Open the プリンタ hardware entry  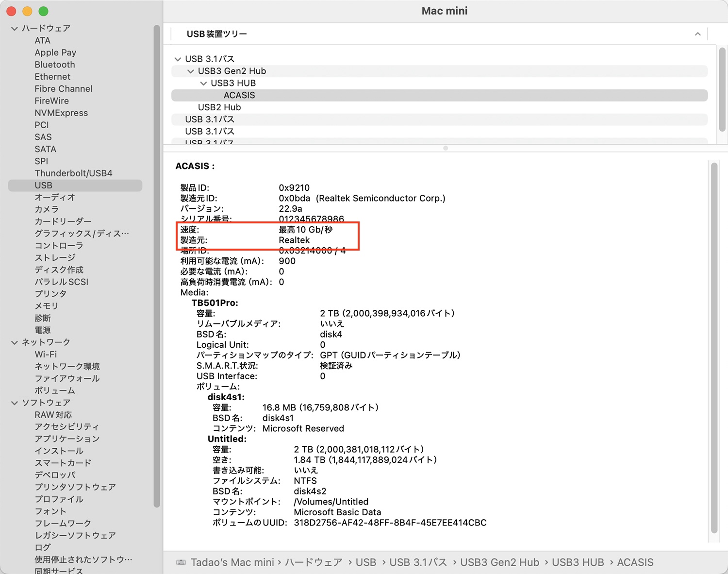(x=50, y=294)
